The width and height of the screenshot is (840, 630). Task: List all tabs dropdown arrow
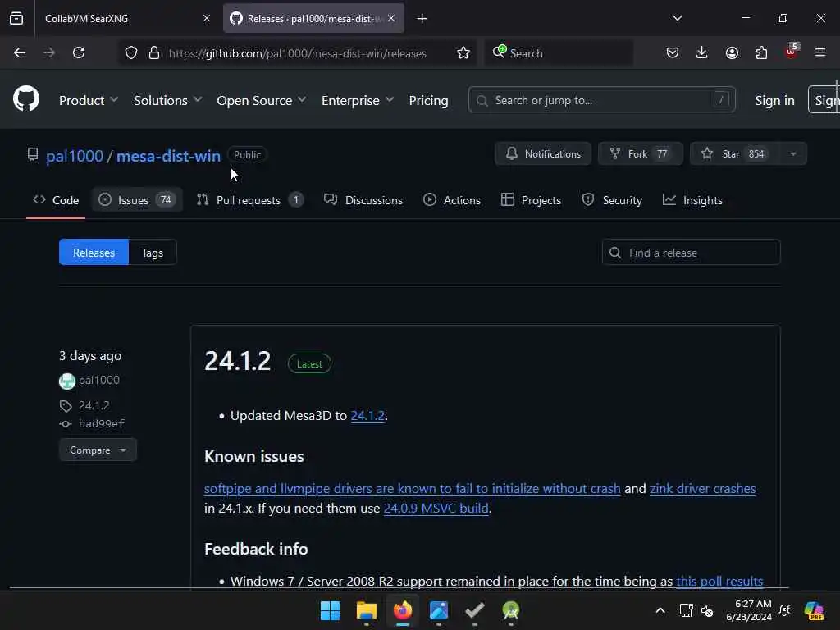(x=678, y=18)
